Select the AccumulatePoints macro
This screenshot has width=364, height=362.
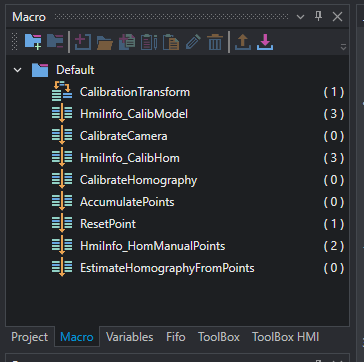[x=127, y=202]
